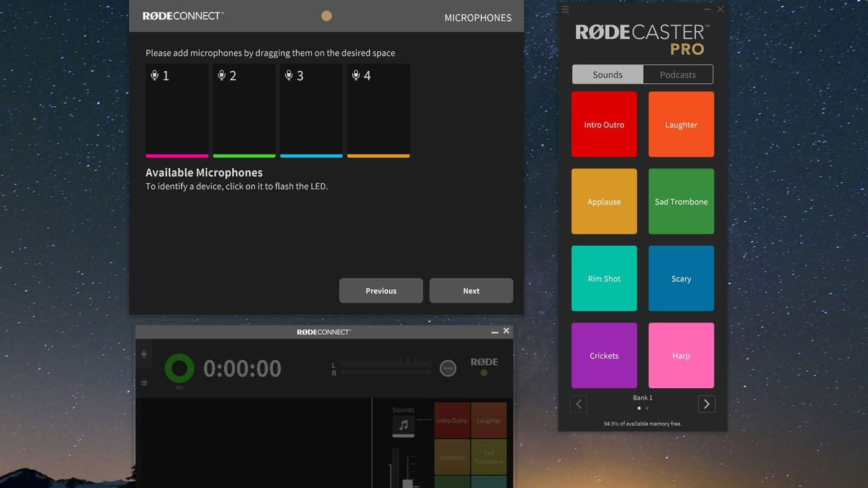
Task: Click the second bank page dot
Action: click(x=647, y=408)
